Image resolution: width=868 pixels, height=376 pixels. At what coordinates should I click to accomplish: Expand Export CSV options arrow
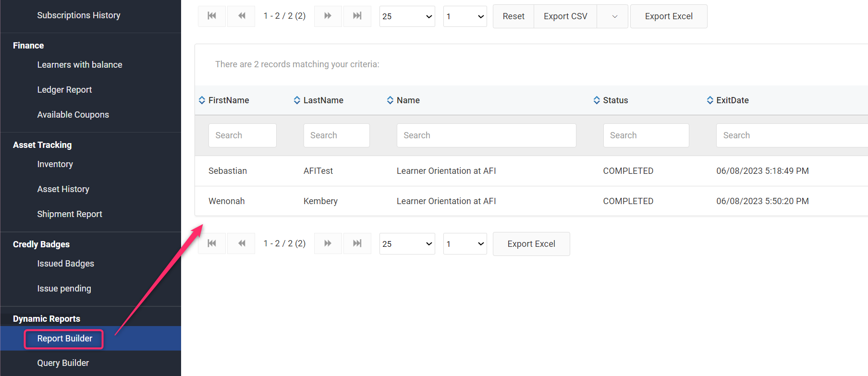pos(614,16)
